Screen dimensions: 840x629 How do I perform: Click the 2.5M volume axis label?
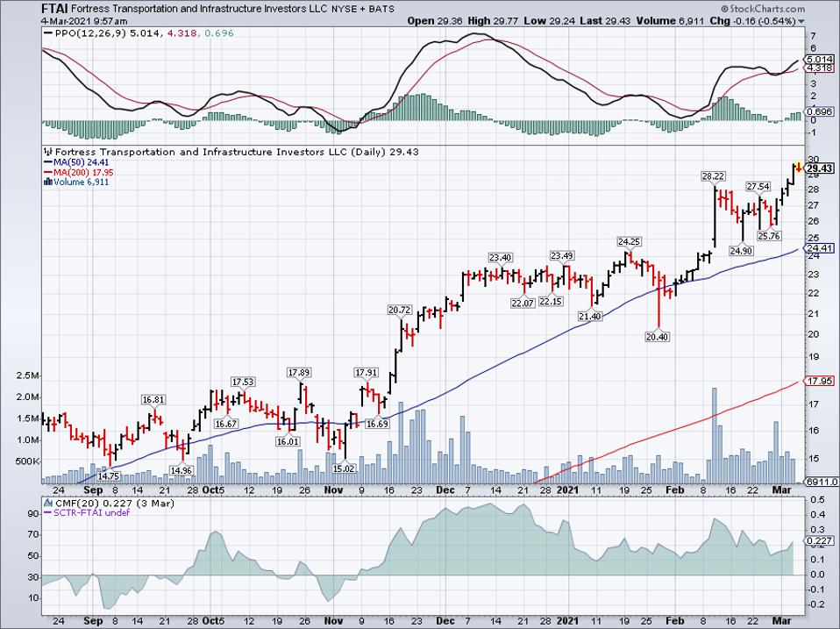[28, 376]
